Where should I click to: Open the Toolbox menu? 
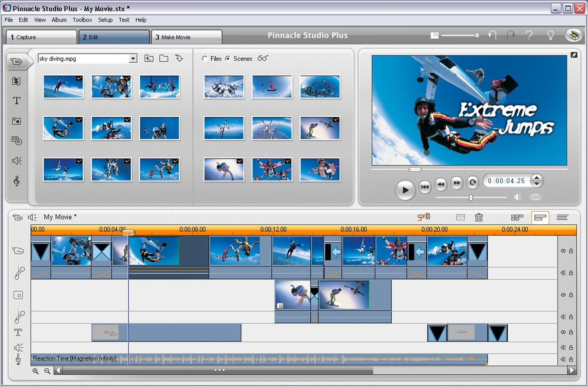[x=82, y=20]
